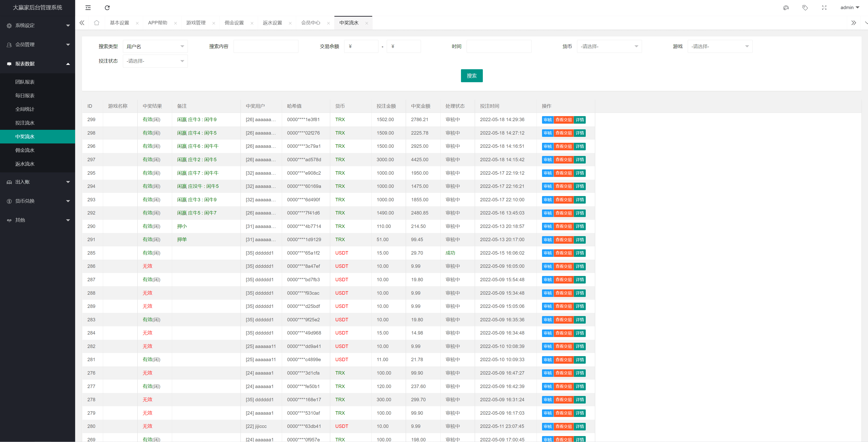Go to home tab icon
Image resolution: width=868 pixels, height=442 pixels.
97,23
